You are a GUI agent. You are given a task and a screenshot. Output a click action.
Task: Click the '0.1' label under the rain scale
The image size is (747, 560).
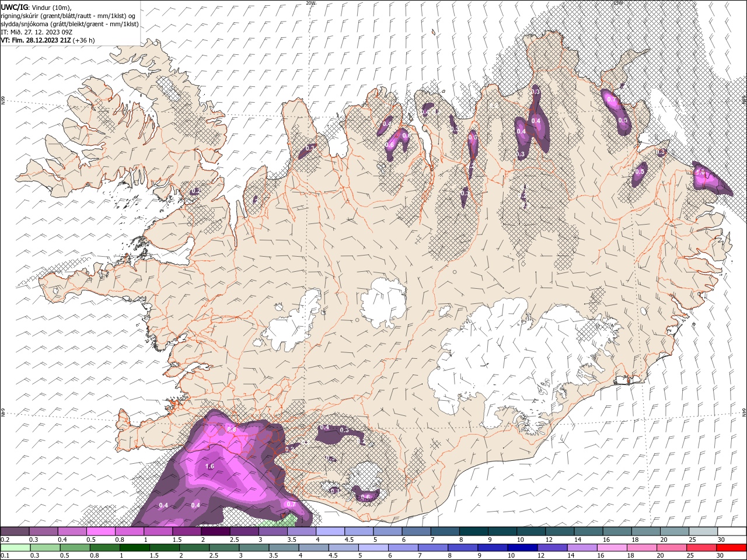click(x=5, y=556)
